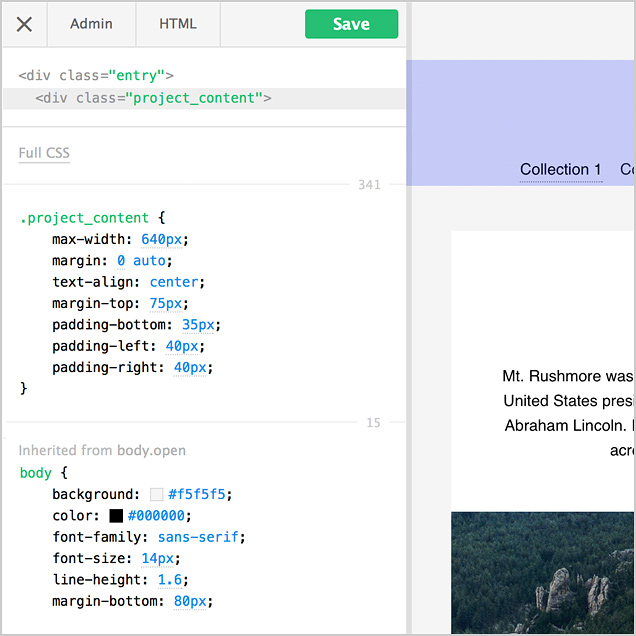
Task: Click Inherited from body.open label
Action: (102, 450)
